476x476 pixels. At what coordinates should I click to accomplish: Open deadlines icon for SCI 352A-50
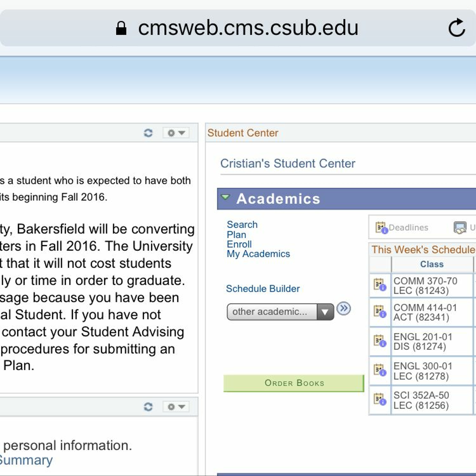point(380,399)
